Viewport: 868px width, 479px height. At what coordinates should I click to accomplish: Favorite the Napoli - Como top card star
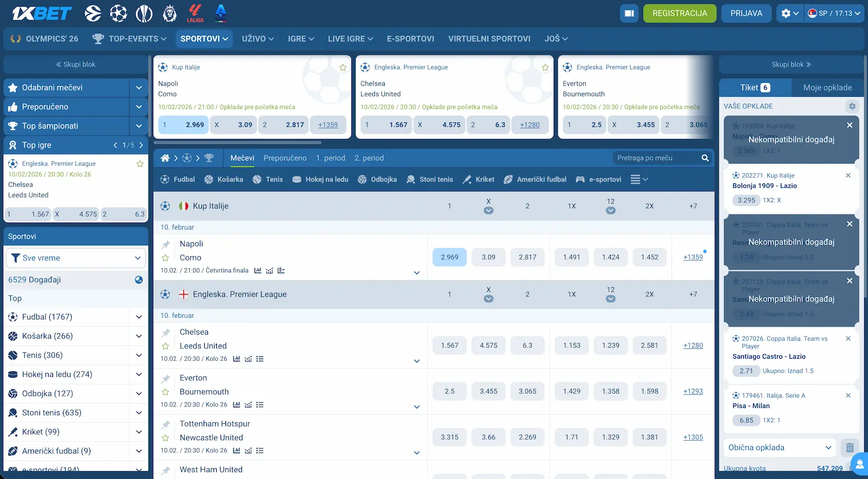[x=343, y=68]
